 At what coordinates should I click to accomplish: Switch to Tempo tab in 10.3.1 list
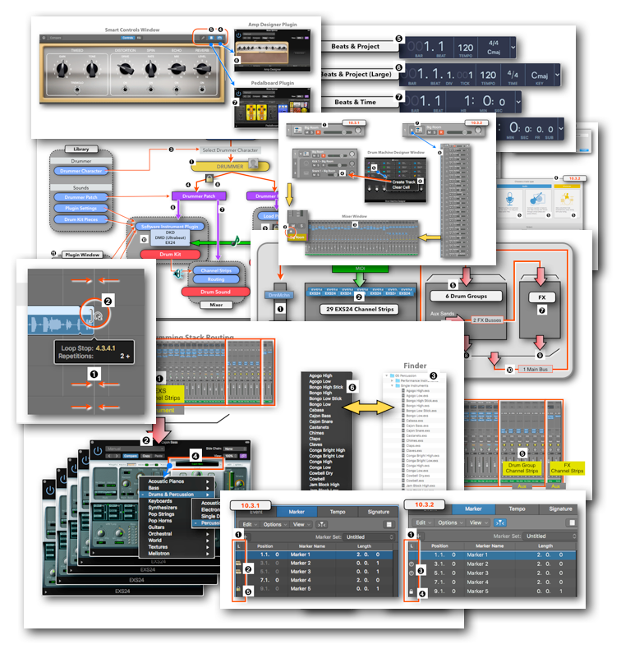pos(338,511)
